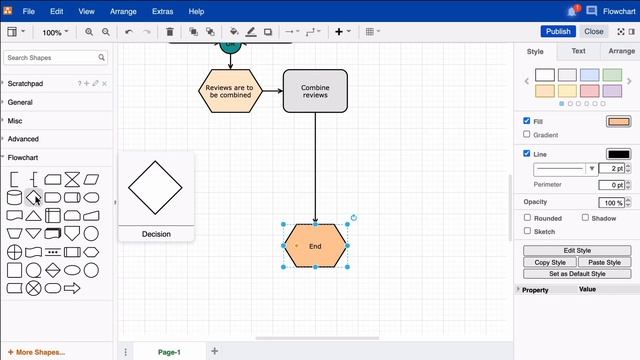Open the line color pencil tool
The image size is (640, 360).
(251, 32)
